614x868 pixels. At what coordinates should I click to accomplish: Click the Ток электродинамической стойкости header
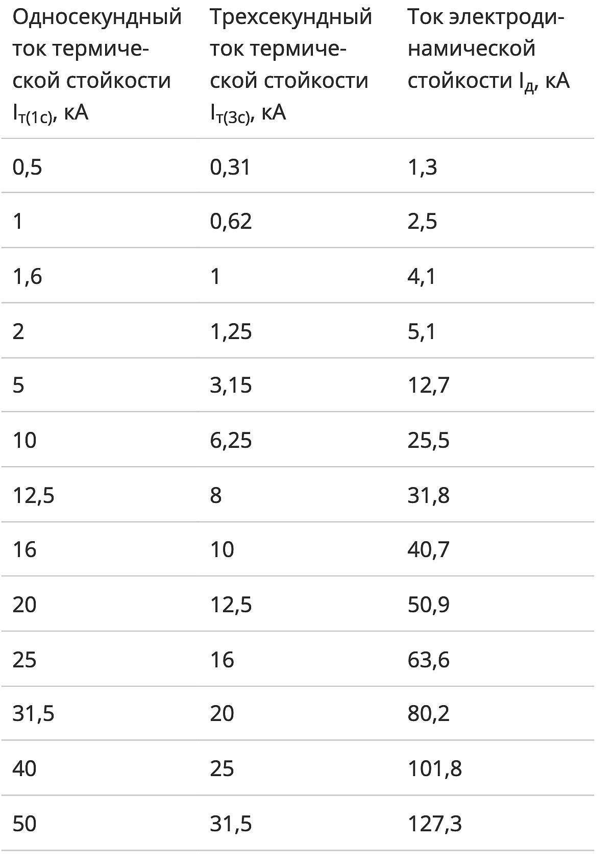[488, 50]
